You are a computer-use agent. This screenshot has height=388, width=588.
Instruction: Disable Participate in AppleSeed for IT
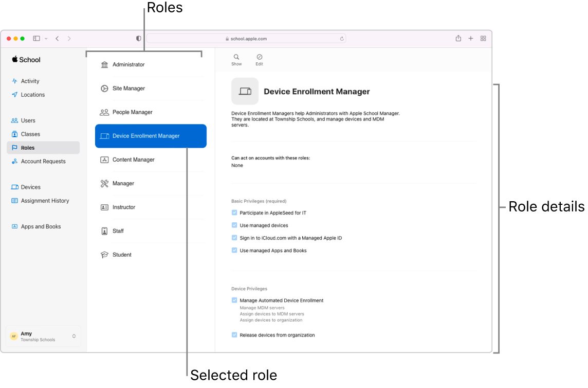pyautogui.click(x=235, y=212)
